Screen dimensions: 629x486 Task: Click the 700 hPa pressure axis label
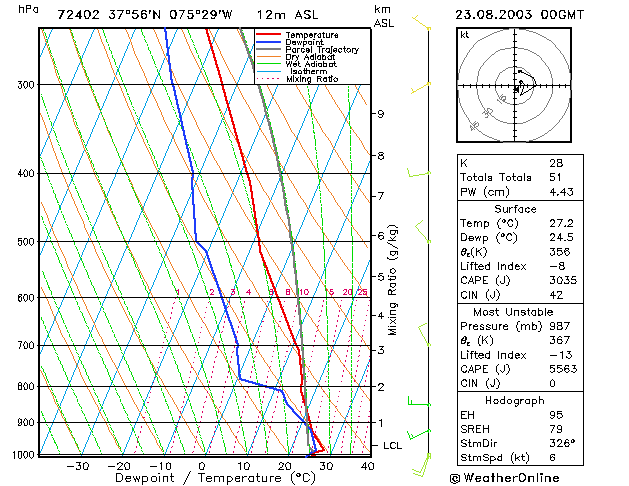(26, 345)
